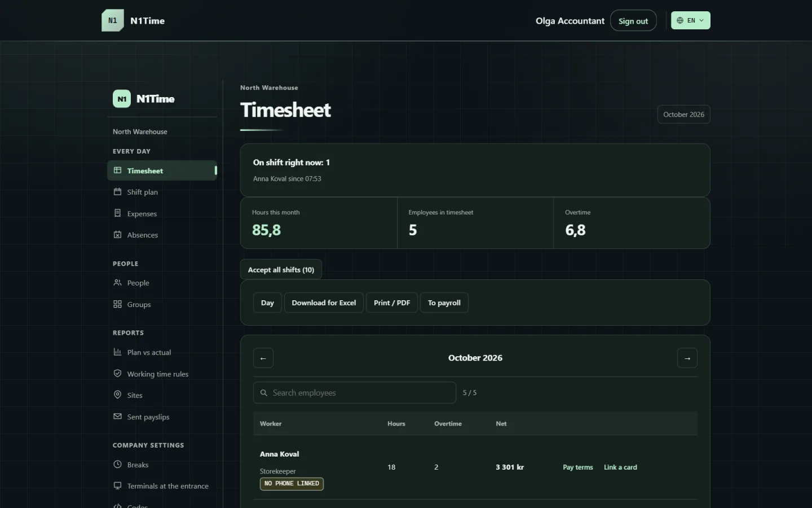
Task: Open the EN language dropdown
Action: (x=691, y=20)
